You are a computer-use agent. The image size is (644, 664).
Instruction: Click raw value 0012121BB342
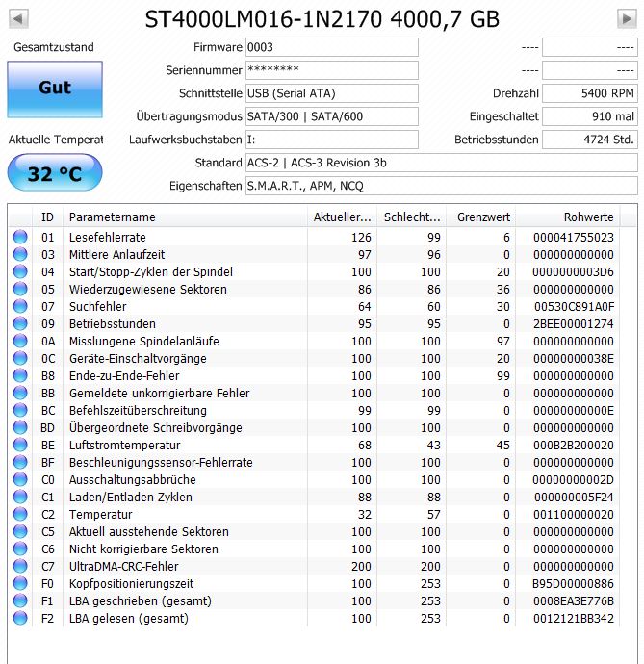coord(574,618)
